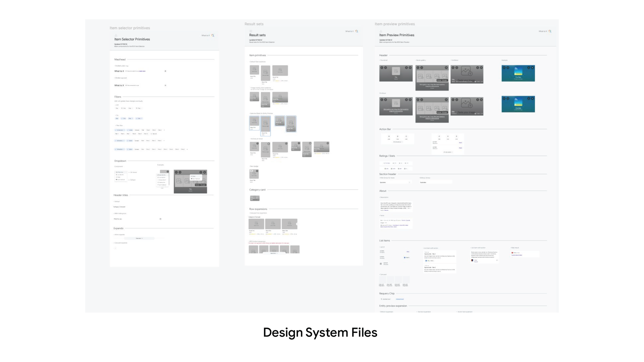Click 'Learn more' link in Masthead

point(142,71)
